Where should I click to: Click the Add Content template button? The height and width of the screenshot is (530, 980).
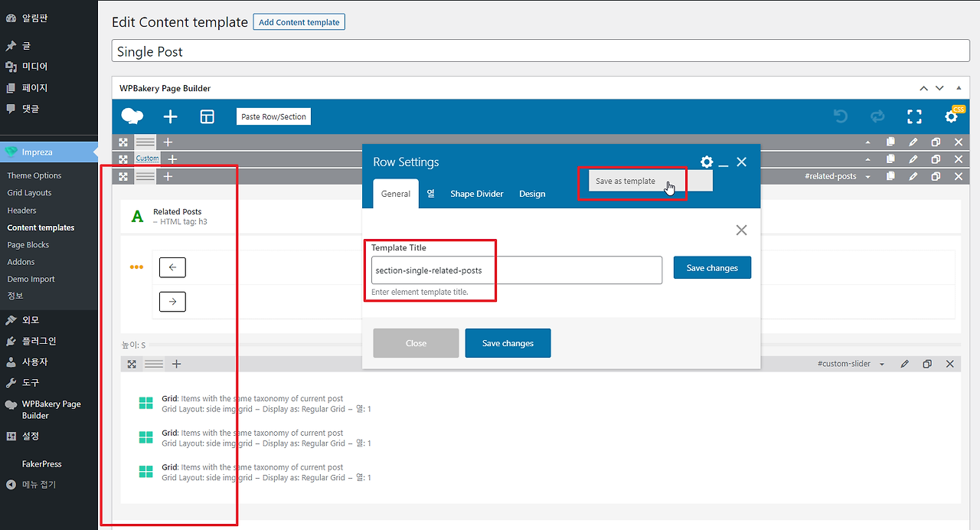[299, 22]
